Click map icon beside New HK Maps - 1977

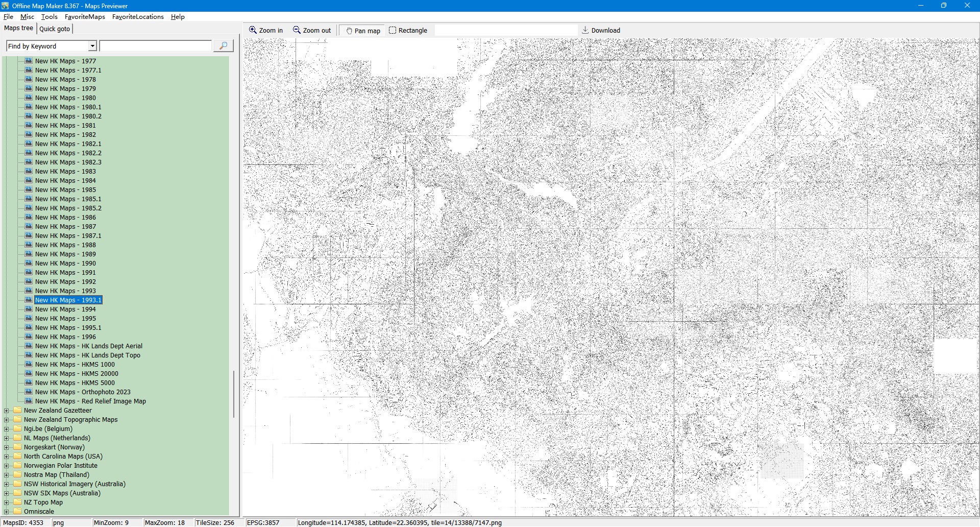pos(29,61)
